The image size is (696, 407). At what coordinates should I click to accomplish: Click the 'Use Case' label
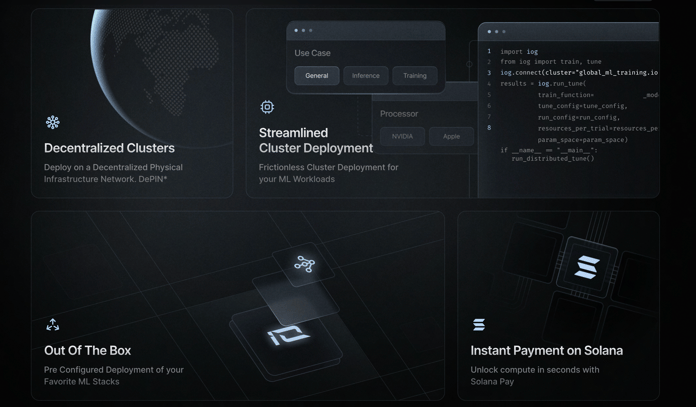pos(312,53)
